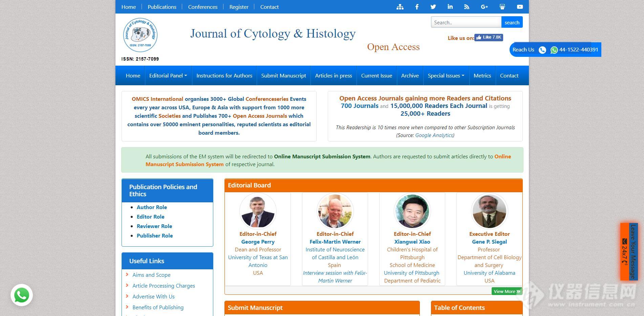Open Publications in the top bar
Viewport: 644px width, 316px height.
pos(162,7)
